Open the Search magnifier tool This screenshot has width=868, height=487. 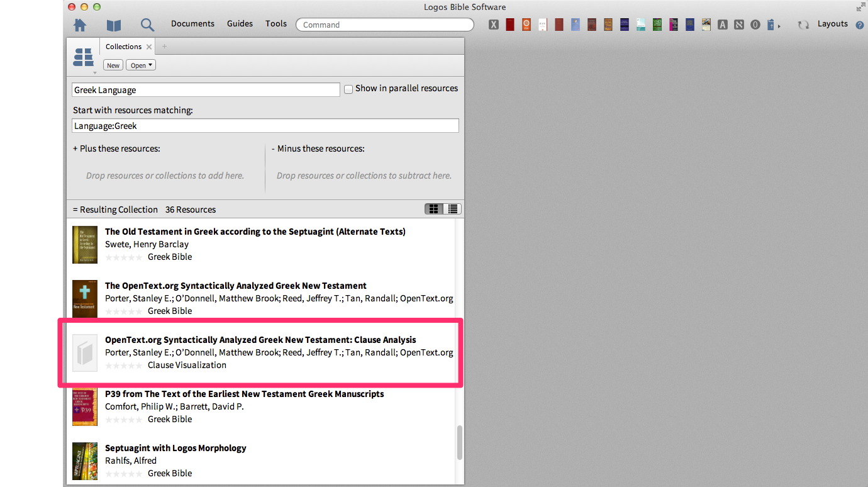point(147,25)
